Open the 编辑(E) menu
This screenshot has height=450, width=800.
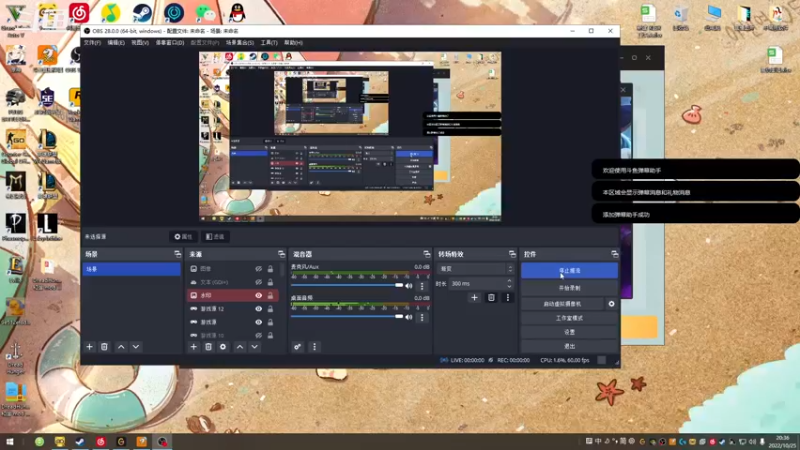point(116,43)
